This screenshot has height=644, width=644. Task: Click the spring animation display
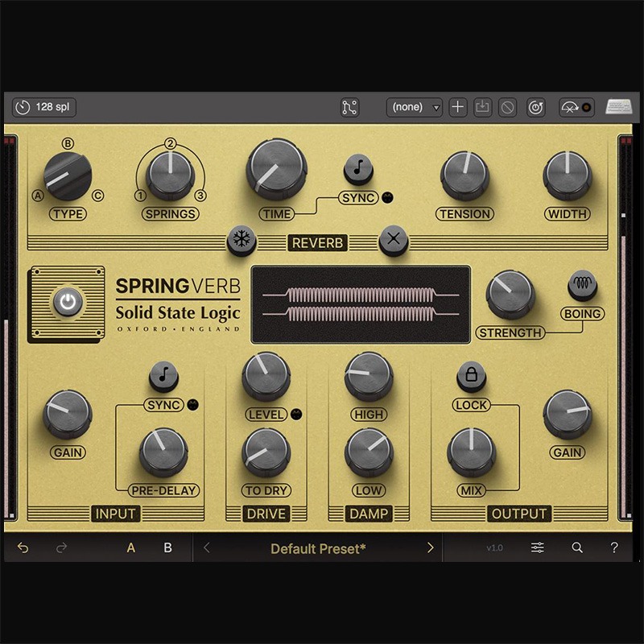pos(361,304)
